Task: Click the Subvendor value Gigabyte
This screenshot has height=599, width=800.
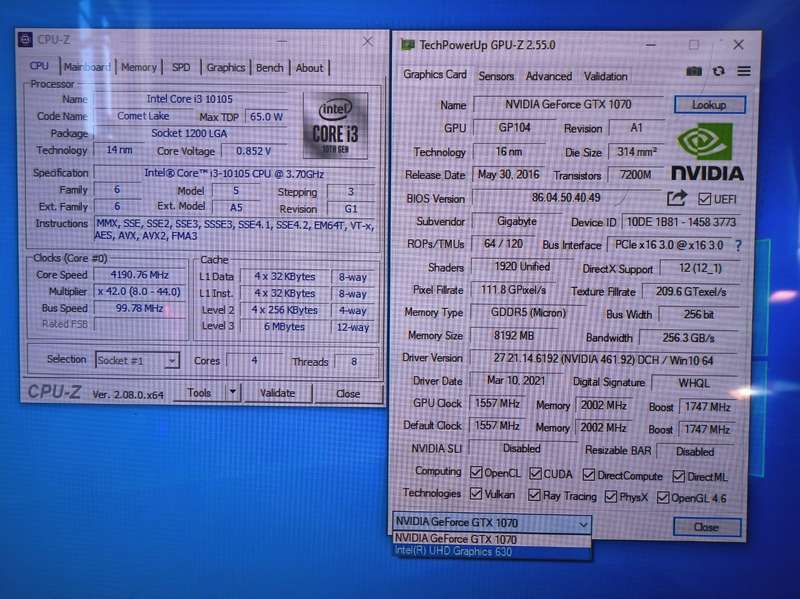Action: pyautogui.click(x=516, y=221)
